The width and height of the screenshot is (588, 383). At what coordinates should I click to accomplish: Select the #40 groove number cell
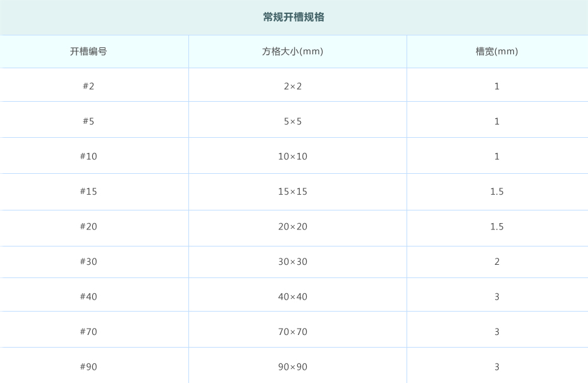pyautogui.click(x=89, y=296)
